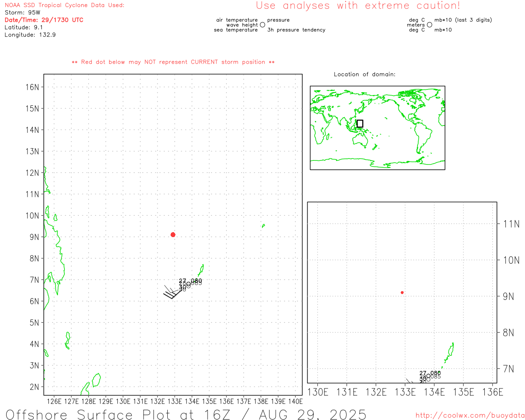The height and width of the screenshot is (420, 525).
Task: Click the '130E' label on the inset map
Action: [x=318, y=392]
